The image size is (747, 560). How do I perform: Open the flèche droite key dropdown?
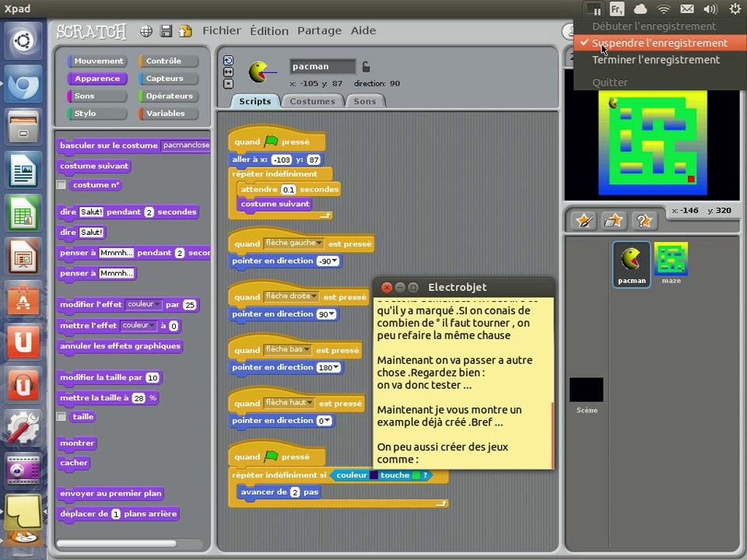(290, 296)
